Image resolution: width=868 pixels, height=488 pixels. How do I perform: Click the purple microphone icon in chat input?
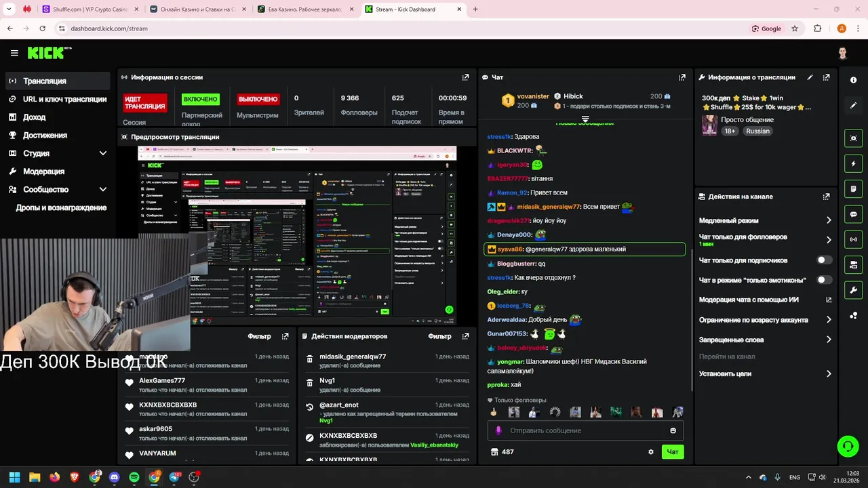[498, 430]
